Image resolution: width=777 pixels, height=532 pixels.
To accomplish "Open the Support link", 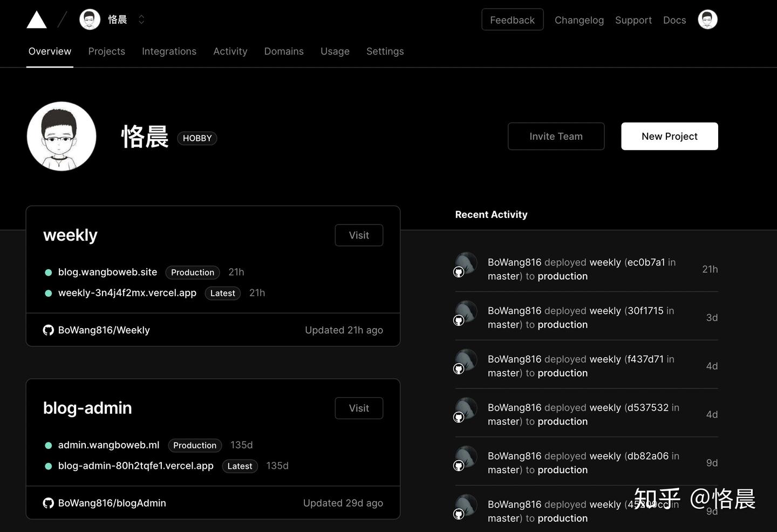I will [x=633, y=20].
